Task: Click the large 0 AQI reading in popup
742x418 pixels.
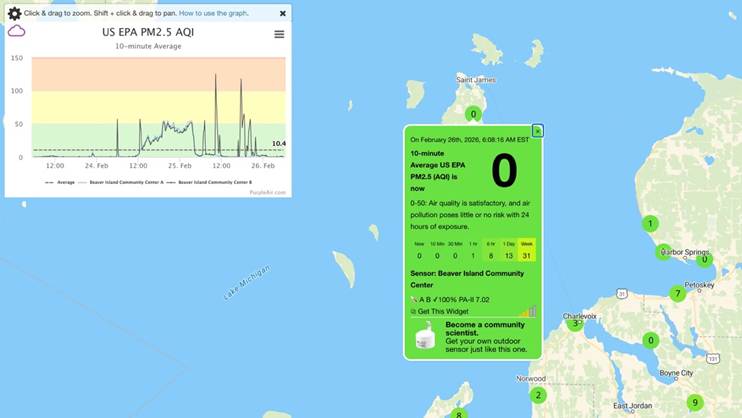Action: point(504,171)
